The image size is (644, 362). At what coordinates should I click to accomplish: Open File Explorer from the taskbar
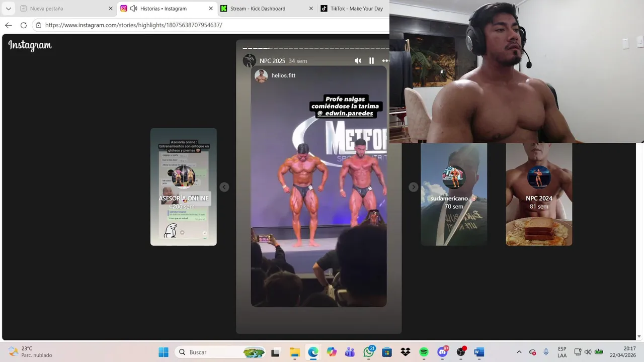pyautogui.click(x=295, y=352)
